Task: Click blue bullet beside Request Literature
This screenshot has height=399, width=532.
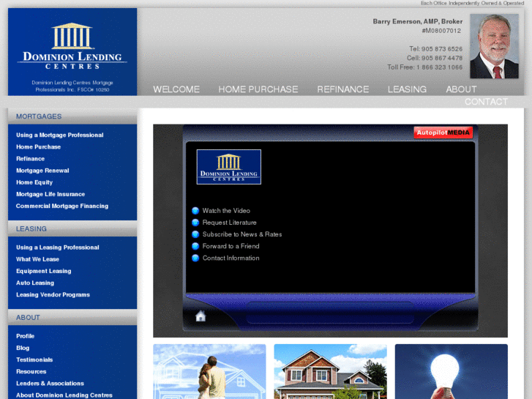Action: [195, 223]
